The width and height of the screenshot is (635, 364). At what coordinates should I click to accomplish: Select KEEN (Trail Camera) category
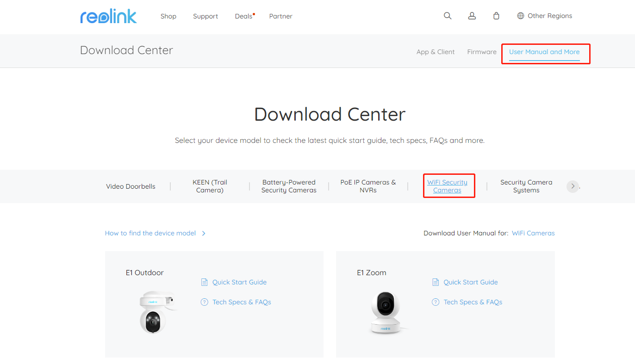point(210,186)
